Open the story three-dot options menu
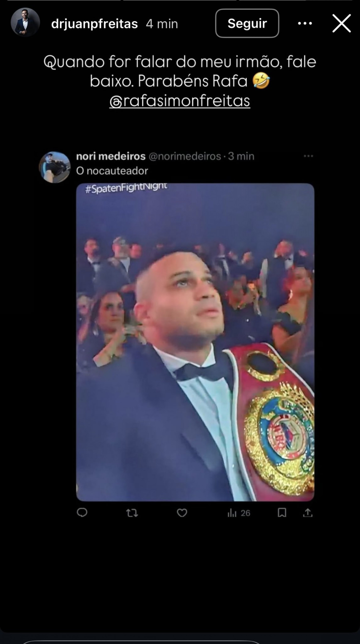The image size is (360, 644). pos(305,23)
